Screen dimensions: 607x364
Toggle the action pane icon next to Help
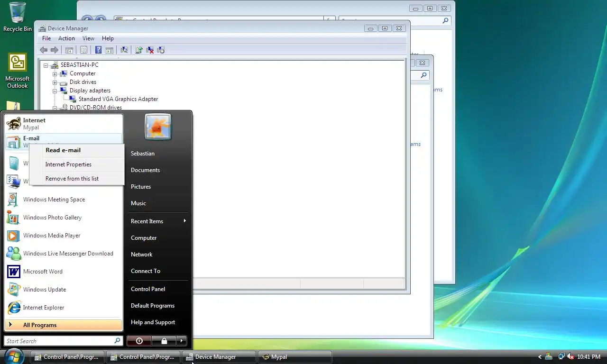109,50
